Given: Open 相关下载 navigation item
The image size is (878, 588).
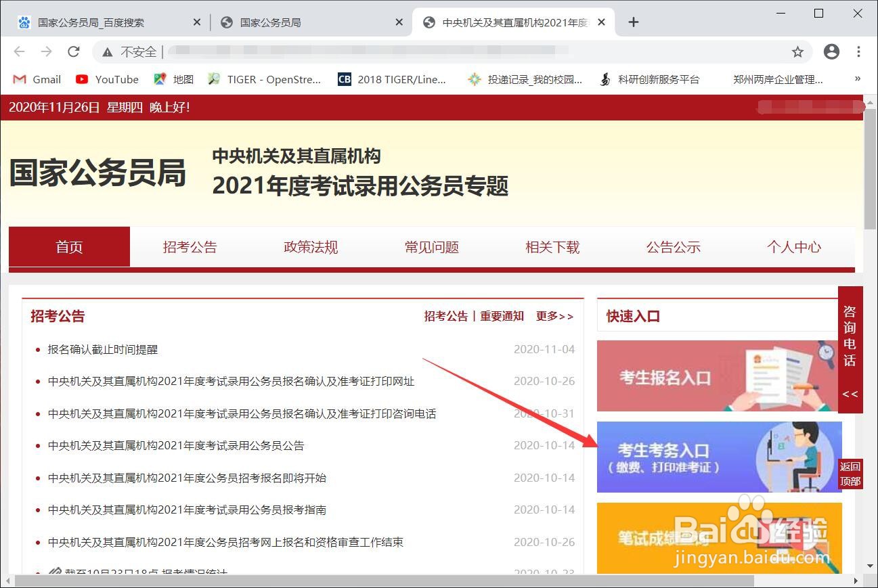Looking at the screenshot, I should (552, 247).
